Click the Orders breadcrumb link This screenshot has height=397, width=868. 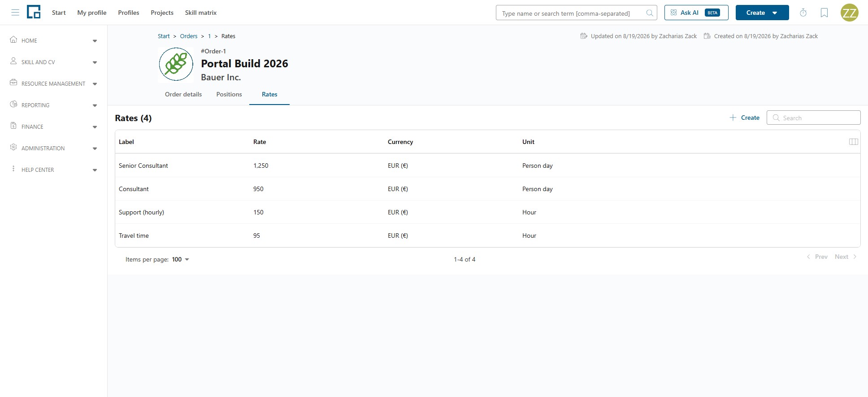[x=189, y=36]
